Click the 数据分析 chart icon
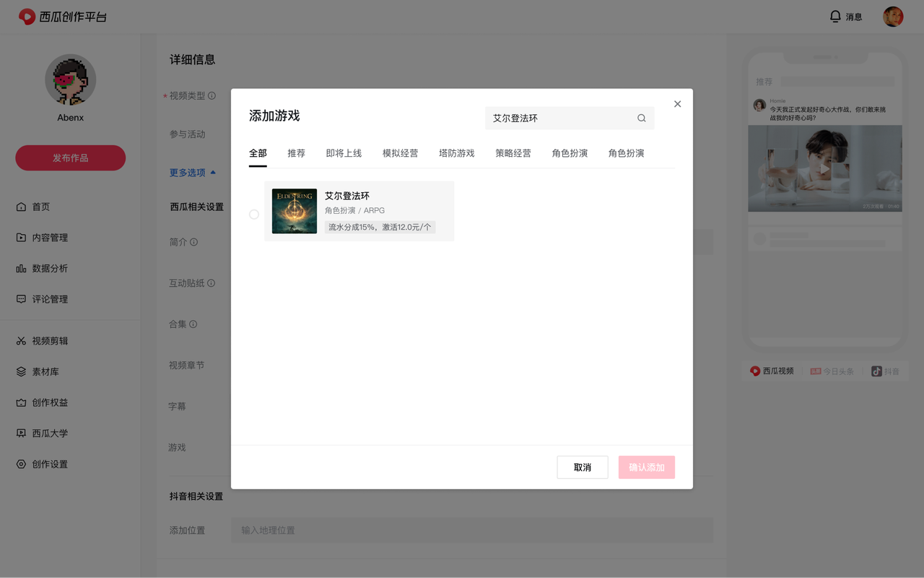Screen dimensions: 924x578 [x=21, y=269]
